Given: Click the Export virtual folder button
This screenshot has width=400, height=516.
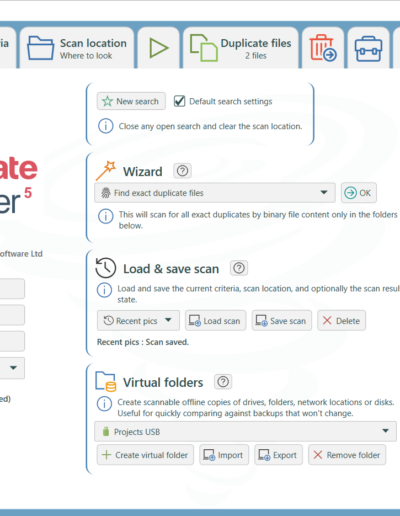Looking at the screenshot, I should coord(278,455).
